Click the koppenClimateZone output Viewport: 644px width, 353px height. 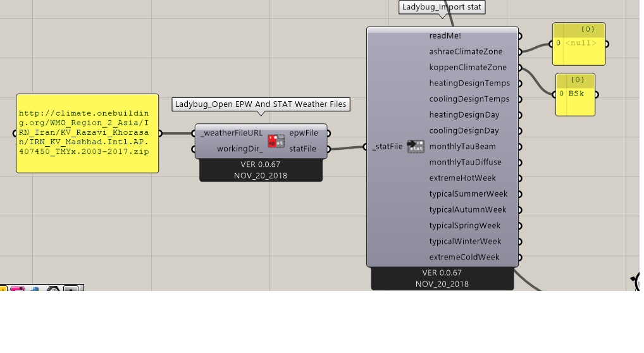point(468,68)
